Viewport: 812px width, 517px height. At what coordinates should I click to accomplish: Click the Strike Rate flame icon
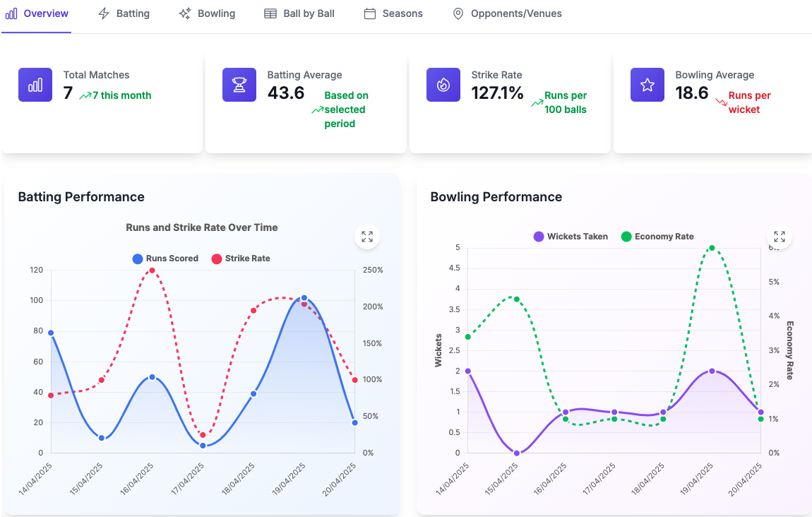[443, 84]
